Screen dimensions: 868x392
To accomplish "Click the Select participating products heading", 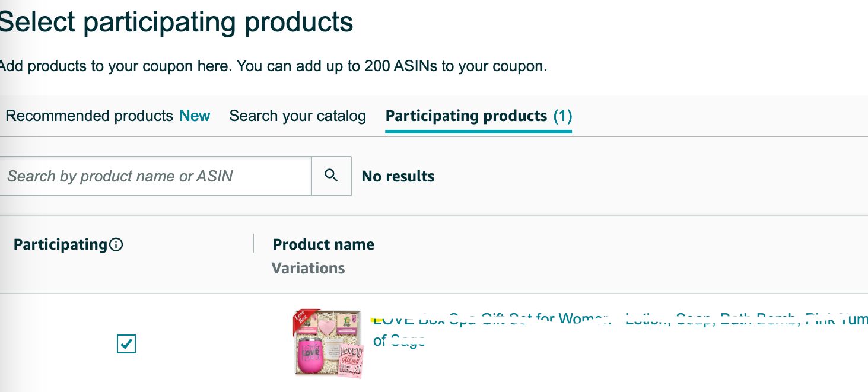I will pyautogui.click(x=176, y=23).
